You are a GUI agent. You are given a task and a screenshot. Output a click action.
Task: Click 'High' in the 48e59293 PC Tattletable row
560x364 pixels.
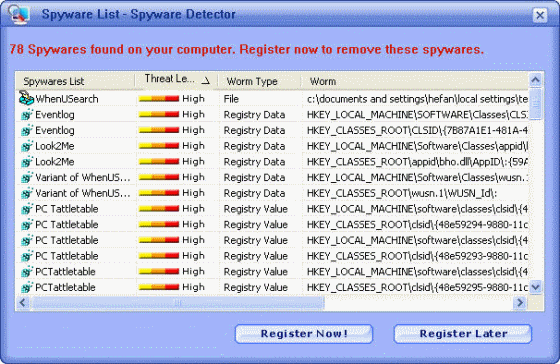click(x=193, y=256)
